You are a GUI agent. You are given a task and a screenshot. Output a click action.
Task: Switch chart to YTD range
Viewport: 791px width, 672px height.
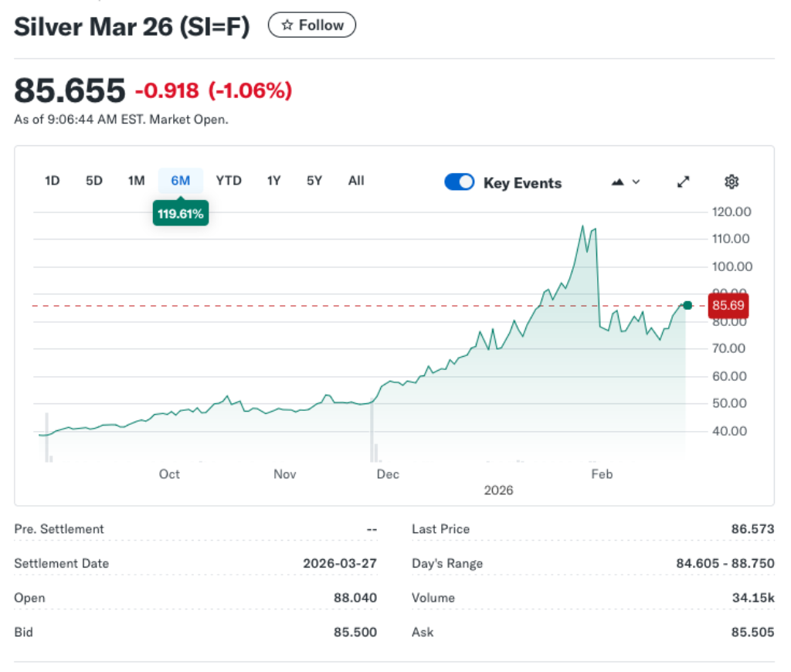[x=229, y=181]
